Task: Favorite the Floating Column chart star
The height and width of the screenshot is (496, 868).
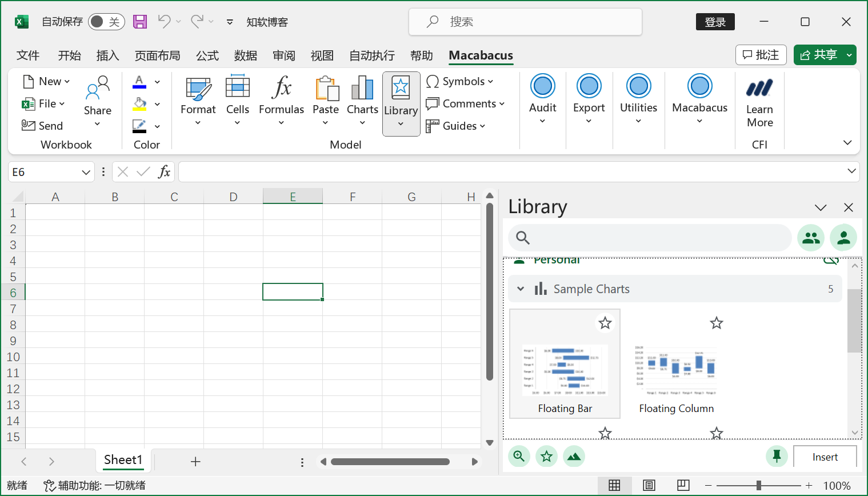Action: (717, 323)
